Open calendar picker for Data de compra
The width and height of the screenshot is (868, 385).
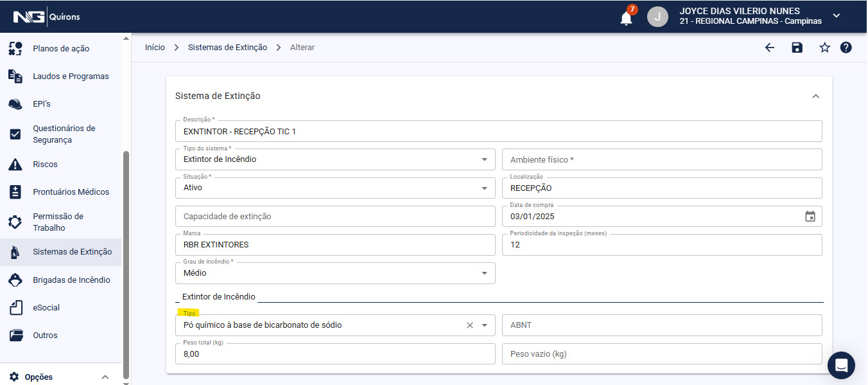pyautogui.click(x=810, y=217)
